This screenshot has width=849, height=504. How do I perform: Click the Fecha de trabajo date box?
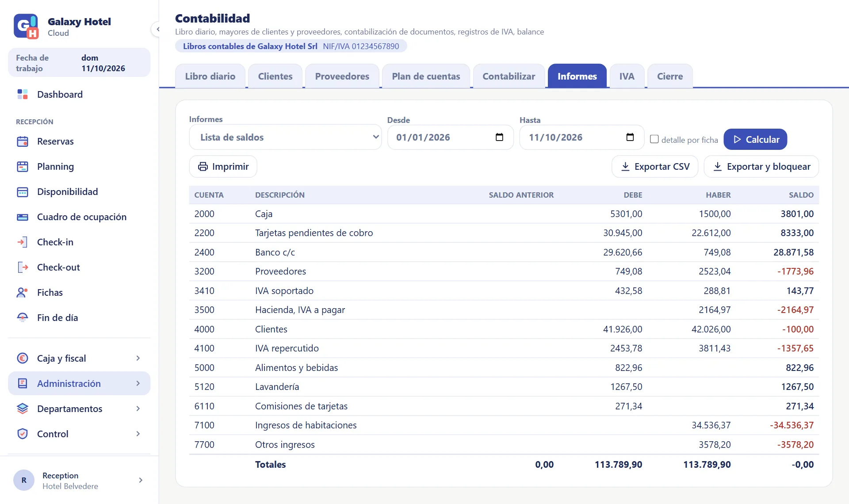[79, 63]
